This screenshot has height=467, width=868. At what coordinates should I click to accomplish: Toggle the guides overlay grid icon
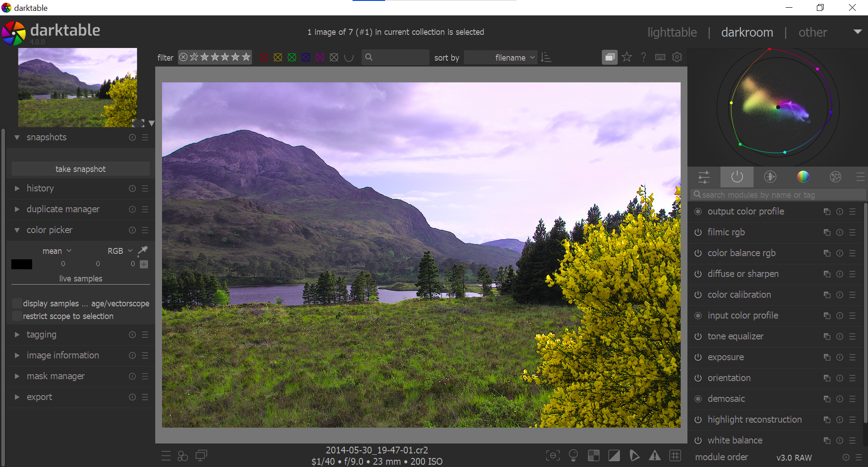(675, 456)
